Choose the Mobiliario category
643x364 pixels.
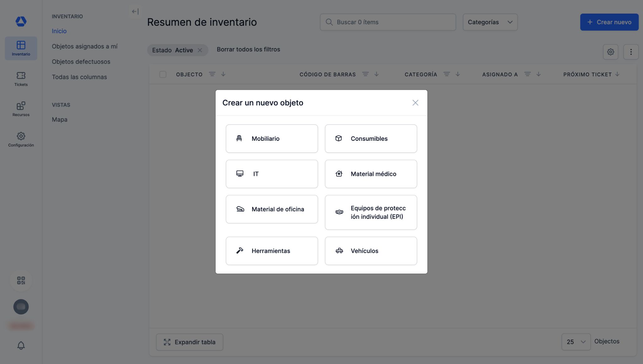point(272,139)
